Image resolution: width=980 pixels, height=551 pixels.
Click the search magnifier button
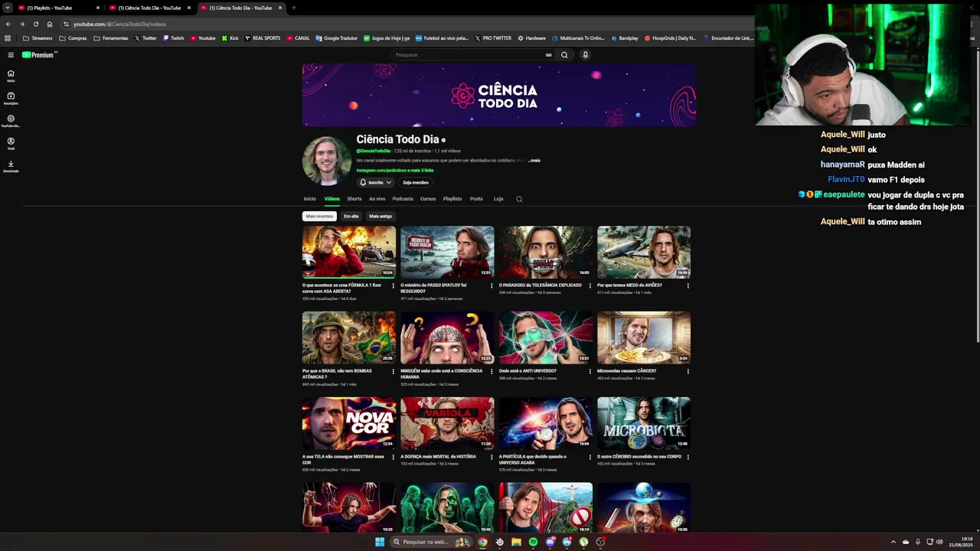(564, 55)
